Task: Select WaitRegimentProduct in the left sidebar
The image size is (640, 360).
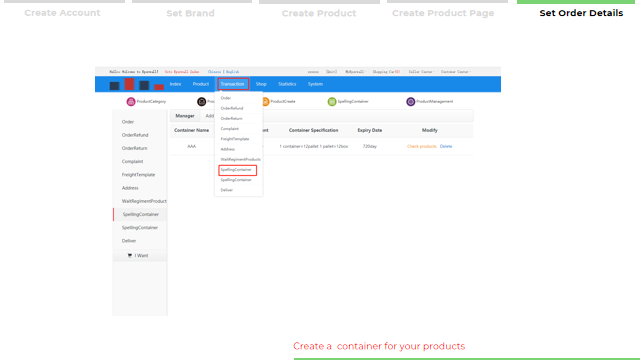Action: pos(144,201)
